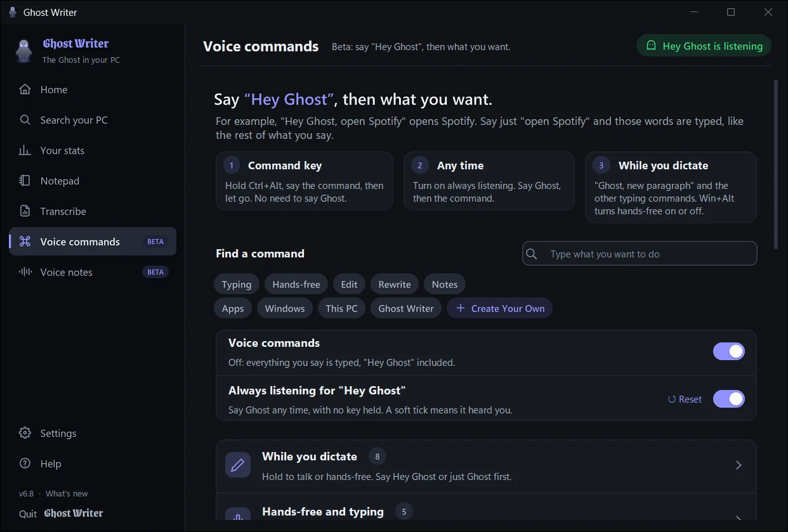The height and width of the screenshot is (532, 788).
Task: Click the v6.8 version label
Action: coord(26,493)
